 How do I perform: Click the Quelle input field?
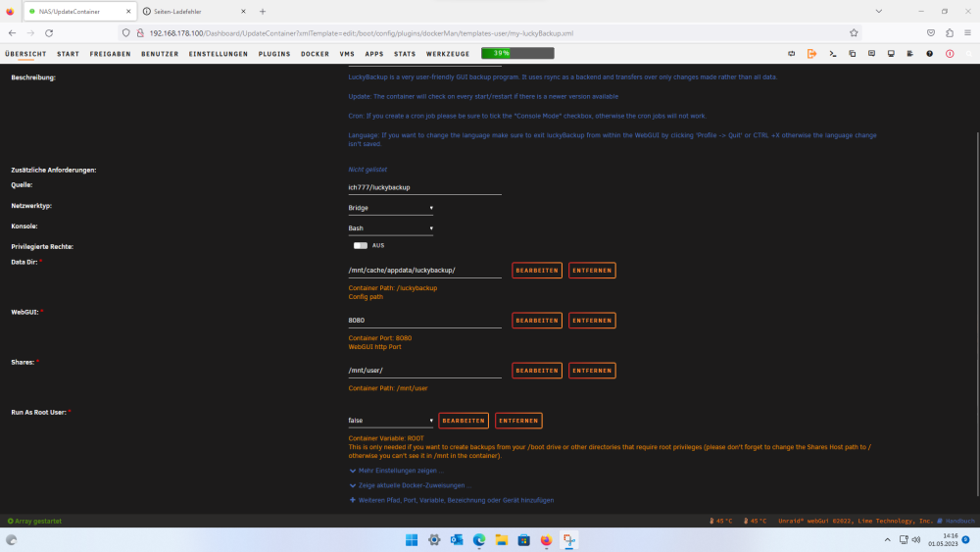(424, 187)
